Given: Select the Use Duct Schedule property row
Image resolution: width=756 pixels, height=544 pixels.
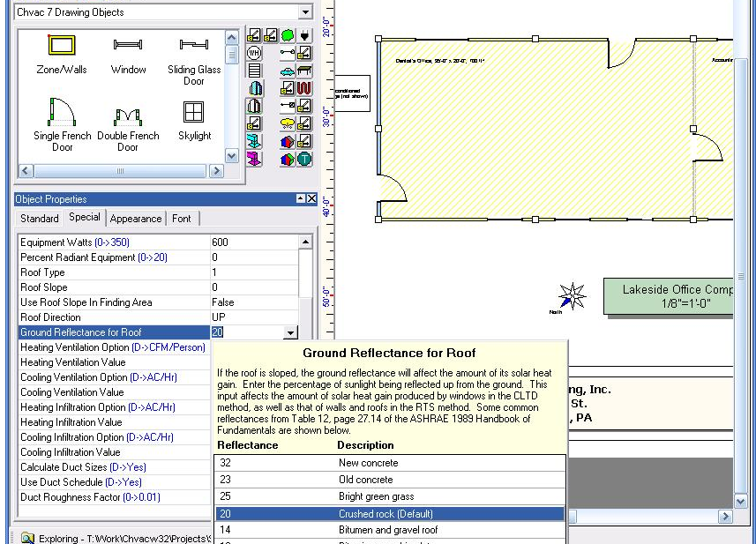Looking at the screenshot, I should tap(115, 482).
